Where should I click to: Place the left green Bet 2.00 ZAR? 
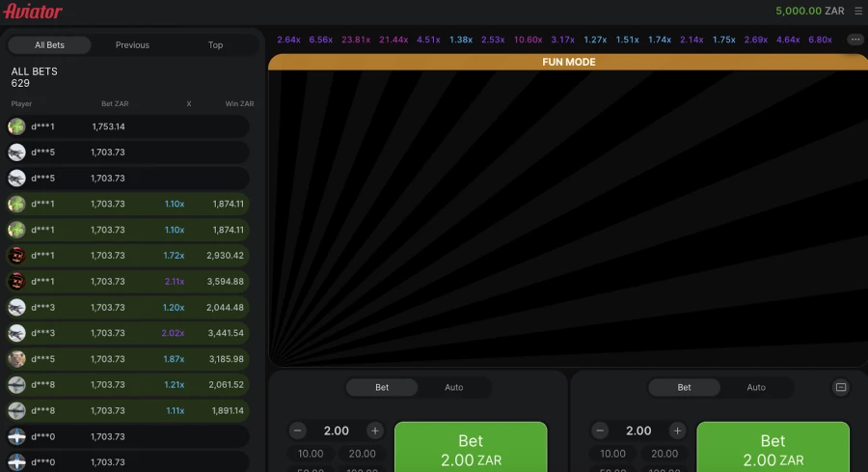[471, 448]
